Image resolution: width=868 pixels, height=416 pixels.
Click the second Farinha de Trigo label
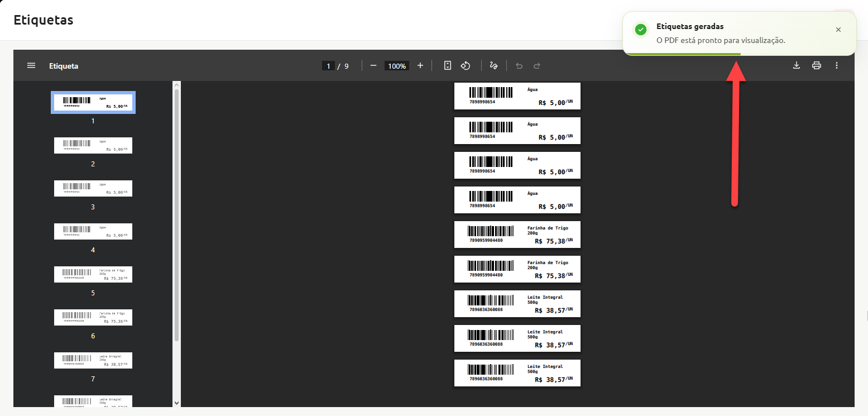(x=517, y=269)
